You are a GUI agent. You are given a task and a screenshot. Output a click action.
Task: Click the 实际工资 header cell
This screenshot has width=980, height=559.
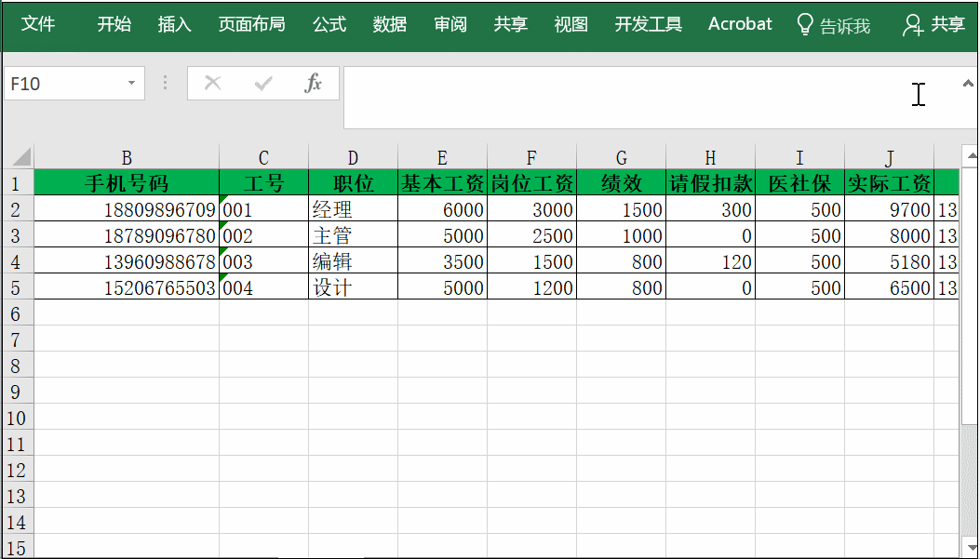[x=890, y=183]
